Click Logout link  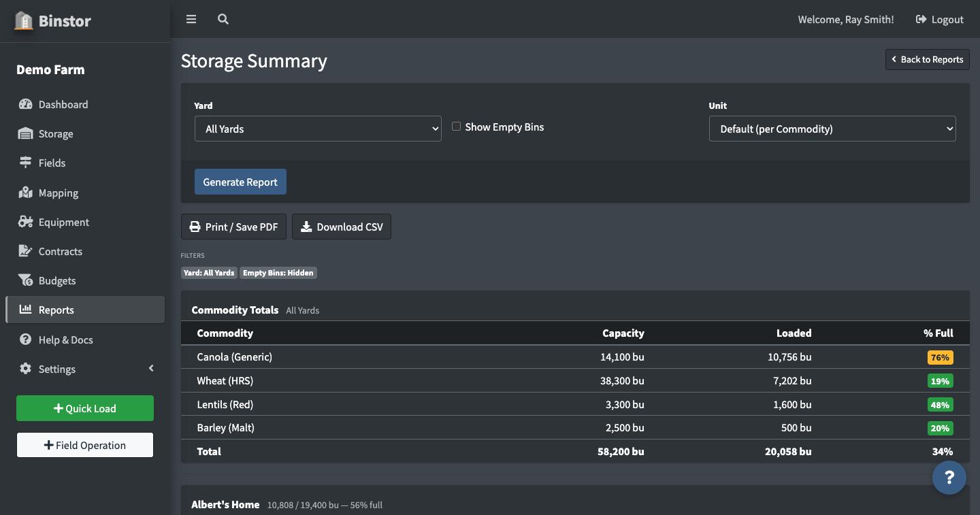940,19
